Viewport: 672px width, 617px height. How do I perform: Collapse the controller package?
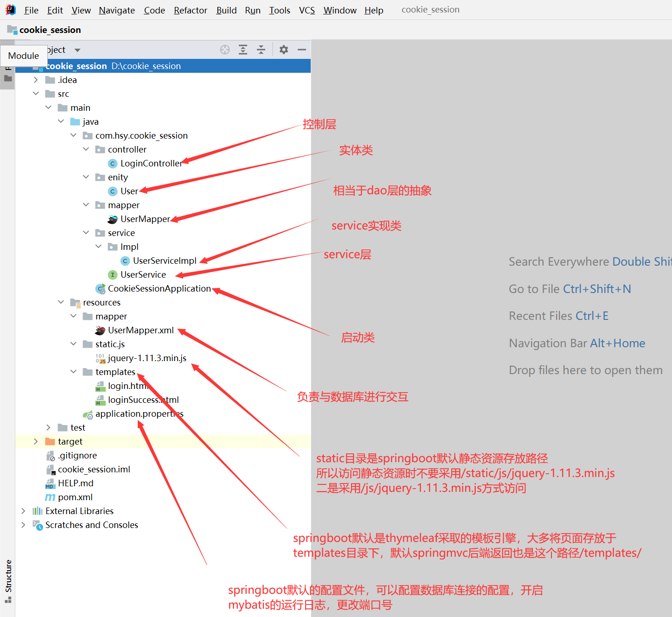pyautogui.click(x=86, y=149)
